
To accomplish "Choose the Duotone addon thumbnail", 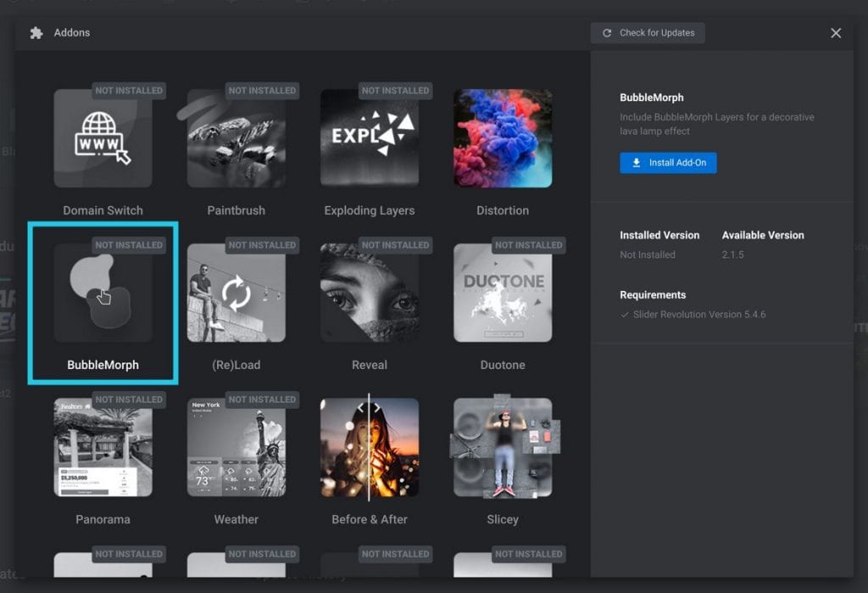I will point(503,293).
